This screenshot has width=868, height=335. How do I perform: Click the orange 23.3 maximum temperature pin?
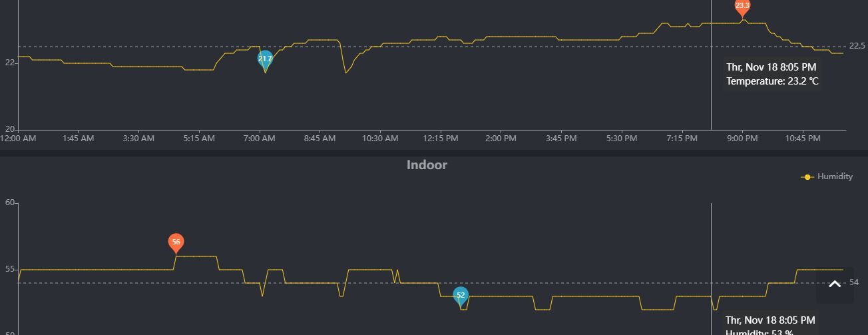tap(742, 6)
